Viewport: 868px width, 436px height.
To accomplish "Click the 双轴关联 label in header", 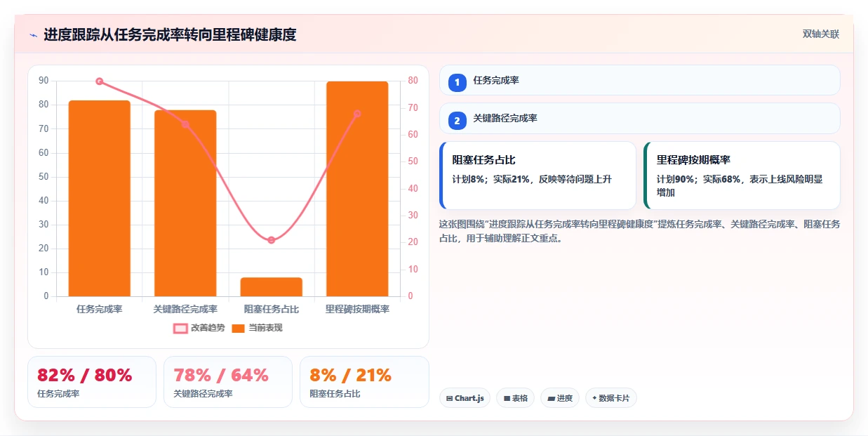I will (x=821, y=34).
